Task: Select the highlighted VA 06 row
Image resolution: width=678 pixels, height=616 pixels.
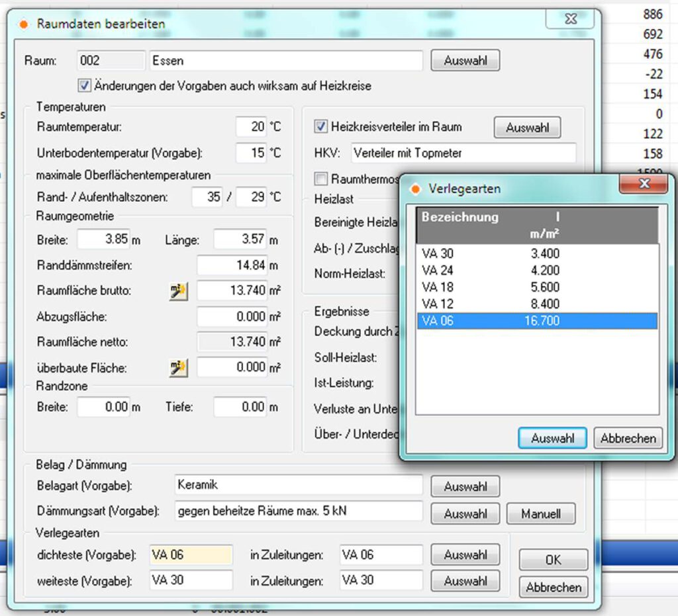Action: click(x=536, y=320)
